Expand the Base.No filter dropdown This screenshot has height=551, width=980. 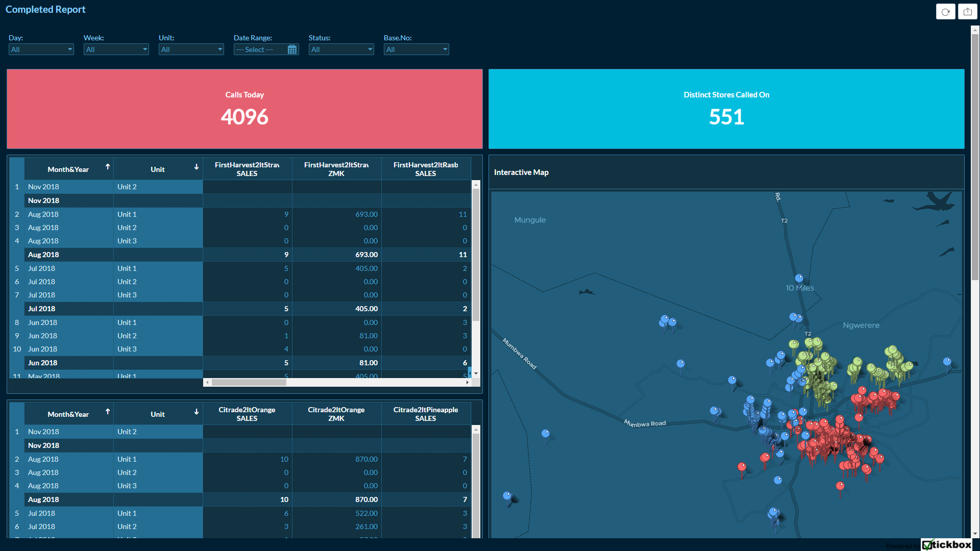coord(416,49)
